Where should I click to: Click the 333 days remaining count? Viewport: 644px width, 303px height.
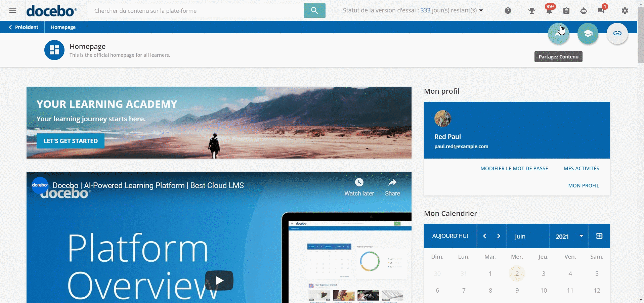(425, 10)
